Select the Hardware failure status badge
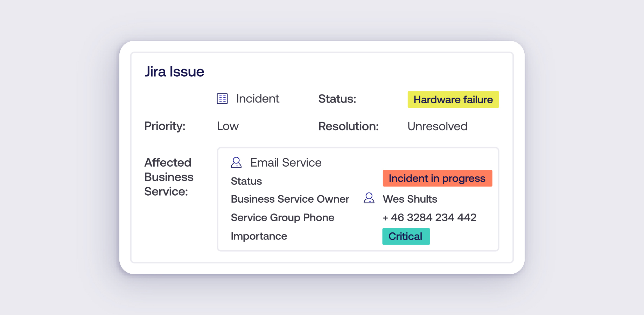Viewport: 644px width, 315px height. coord(453,100)
